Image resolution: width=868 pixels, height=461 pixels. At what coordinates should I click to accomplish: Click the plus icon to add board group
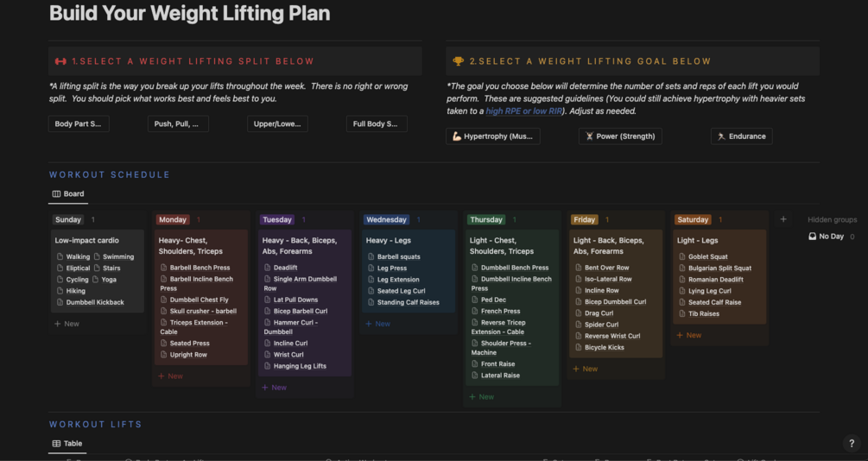[x=783, y=219]
